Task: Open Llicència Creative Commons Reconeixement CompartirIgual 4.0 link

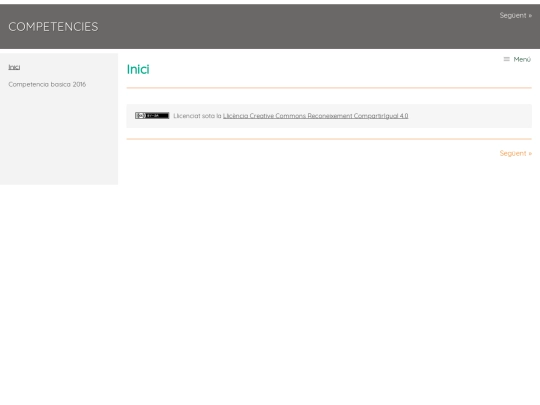Action: coord(315,116)
